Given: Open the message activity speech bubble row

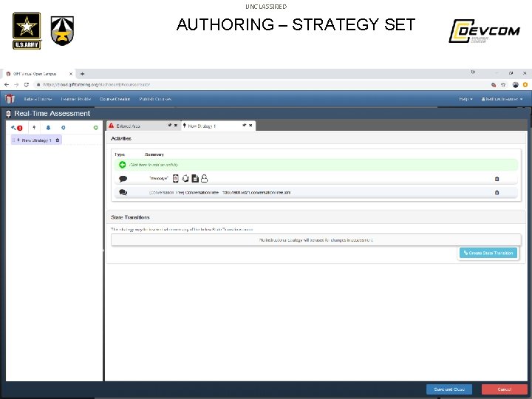Looking at the screenshot, I should 123,179.
